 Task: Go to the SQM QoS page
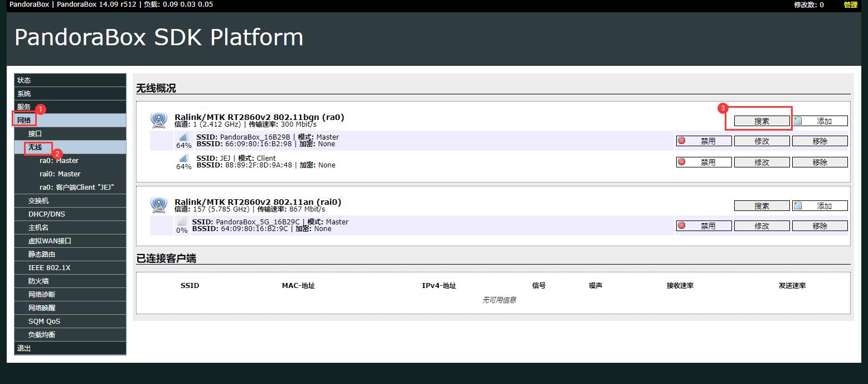click(70, 321)
